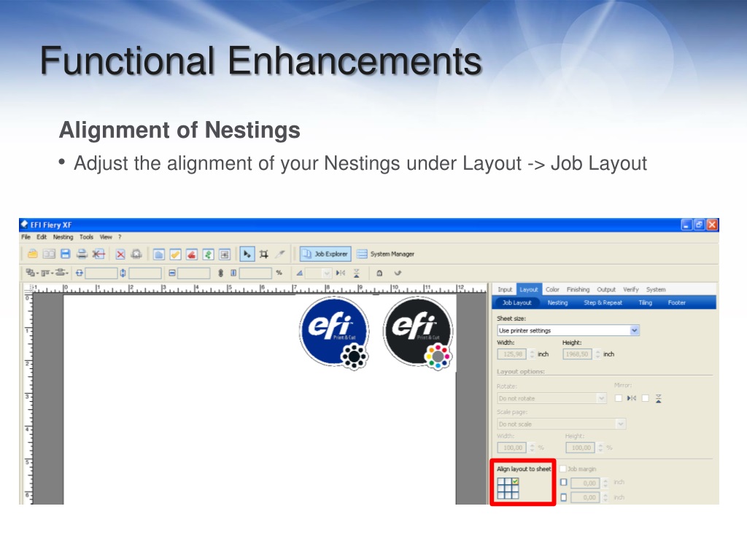
Task: Click the padlock icon in second toolbar
Action: click(x=379, y=273)
